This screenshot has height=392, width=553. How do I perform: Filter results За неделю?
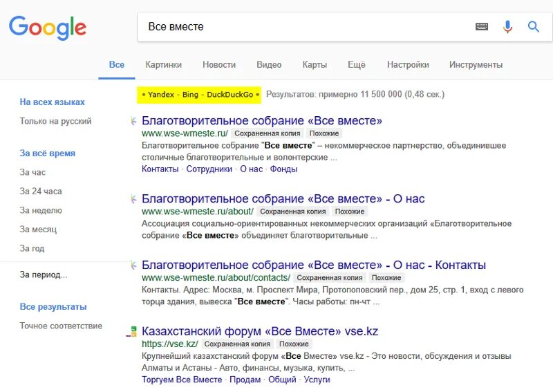[x=41, y=211]
